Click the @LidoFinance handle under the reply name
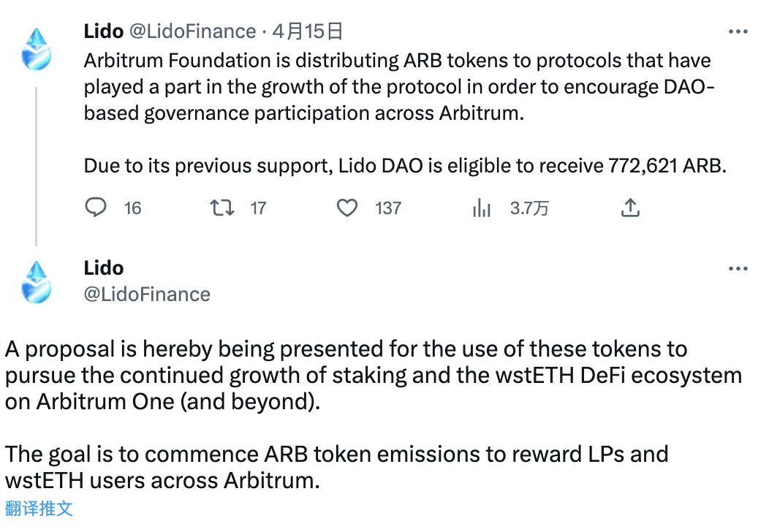Image resolution: width=769 pixels, height=532 pixels. (146, 294)
